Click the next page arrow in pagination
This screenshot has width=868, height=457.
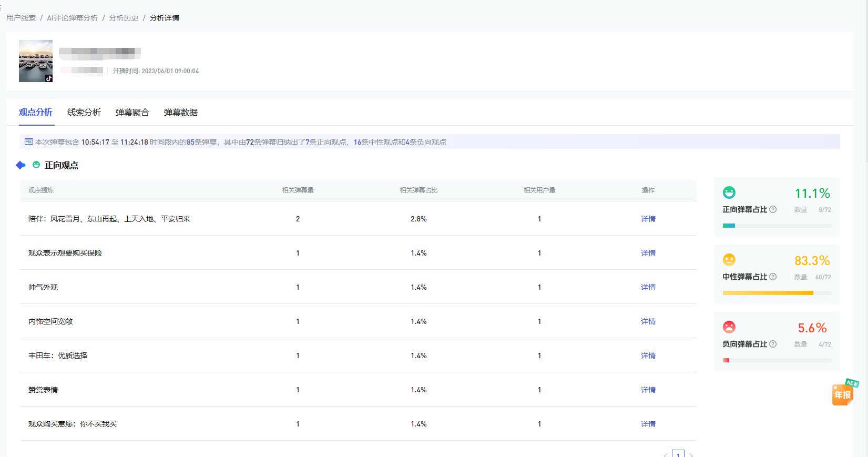point(691,454)
